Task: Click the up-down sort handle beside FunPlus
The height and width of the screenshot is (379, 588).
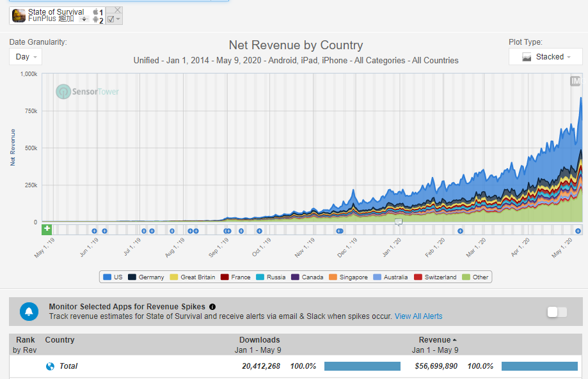Action: point(84,19)
